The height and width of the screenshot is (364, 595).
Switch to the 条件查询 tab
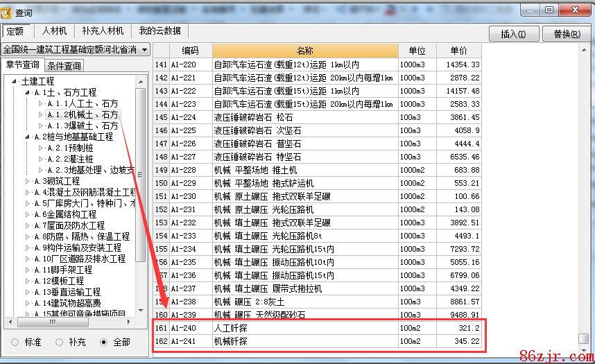click(64, 66)
